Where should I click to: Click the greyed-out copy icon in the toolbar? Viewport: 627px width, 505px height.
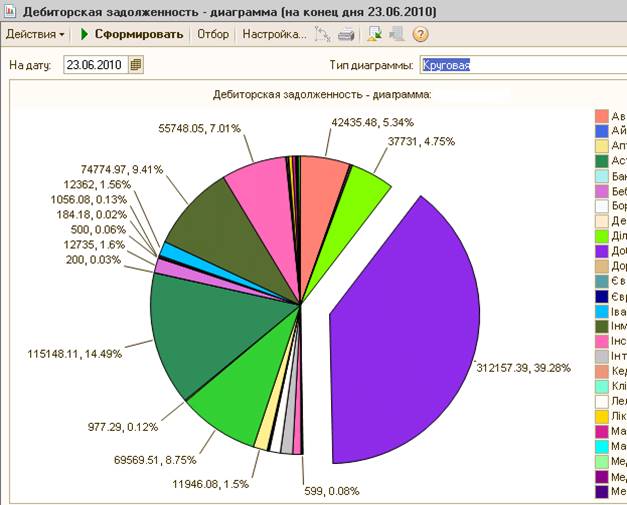tap(397, 34)
